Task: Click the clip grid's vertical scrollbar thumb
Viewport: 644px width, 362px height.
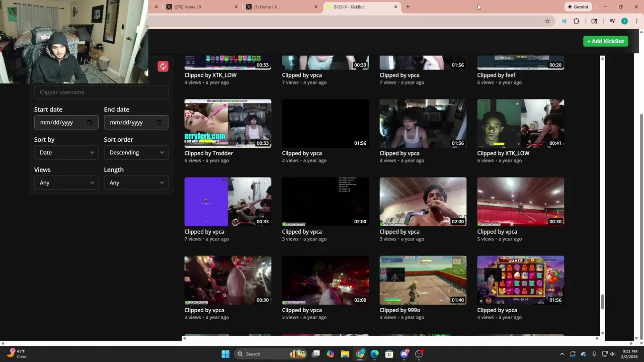Action: click(x=602, y=302)
